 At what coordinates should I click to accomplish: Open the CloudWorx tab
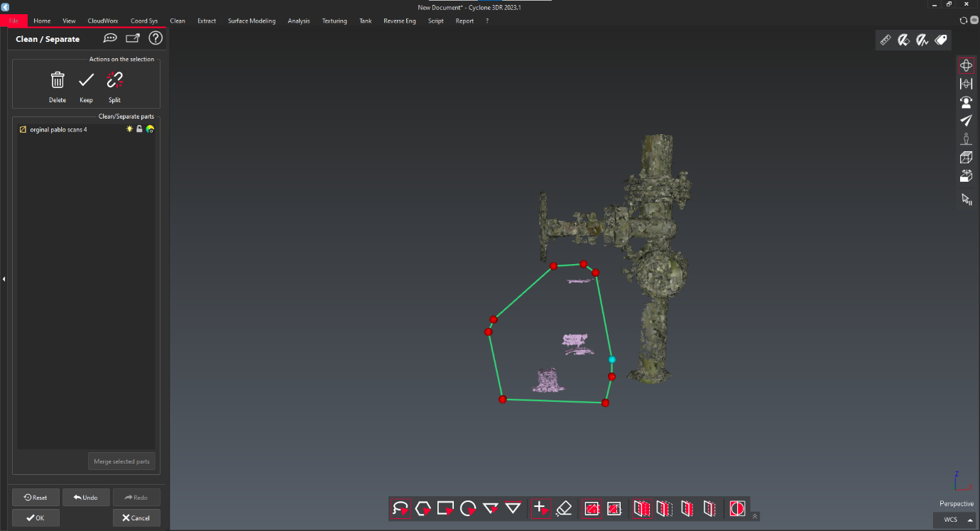103,21
